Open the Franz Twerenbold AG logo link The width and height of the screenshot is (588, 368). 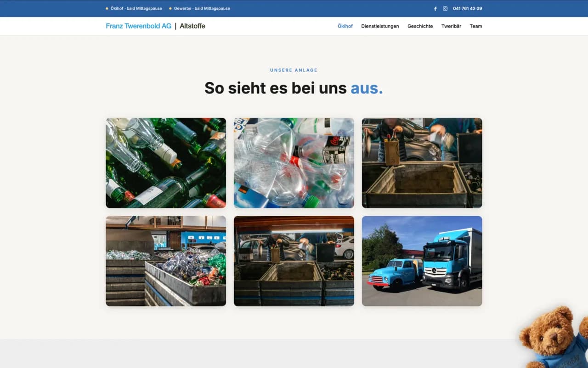pos(155,26)
